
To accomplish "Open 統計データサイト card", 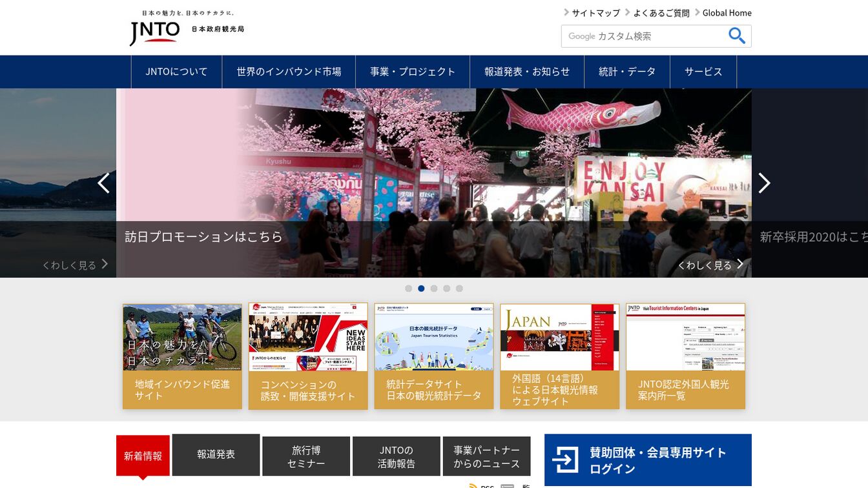I will click(434, 356).
